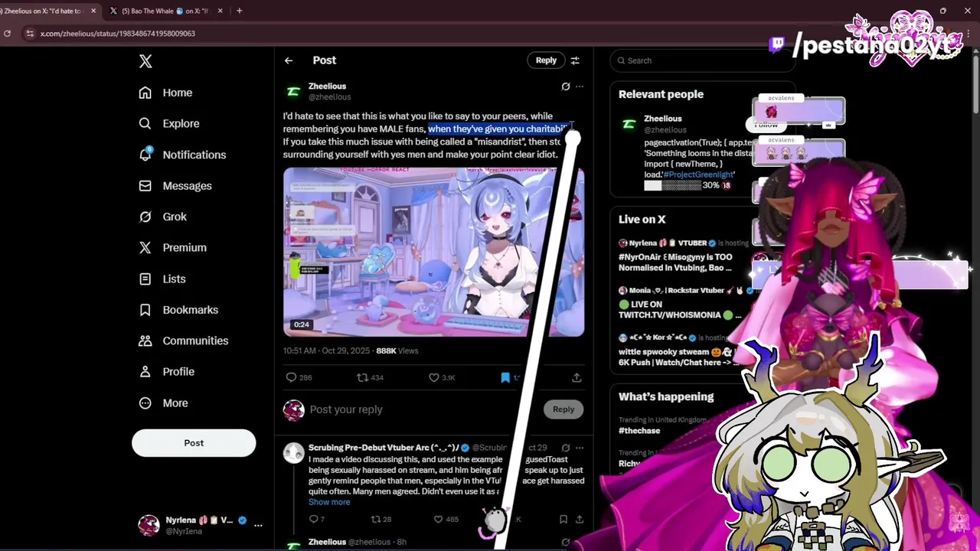Click Grok icon on Zheelious main post
The width and height of the screenshot is (980, 551).
coord(566,87)
